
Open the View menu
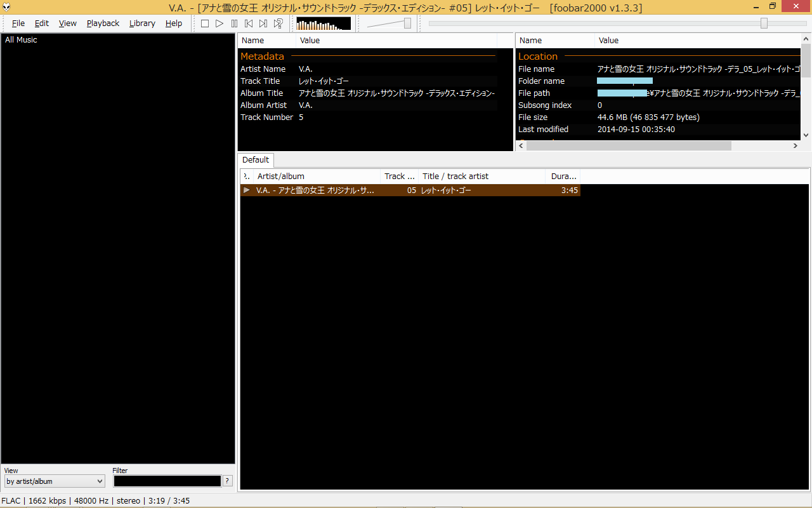[x=68, y=23]
